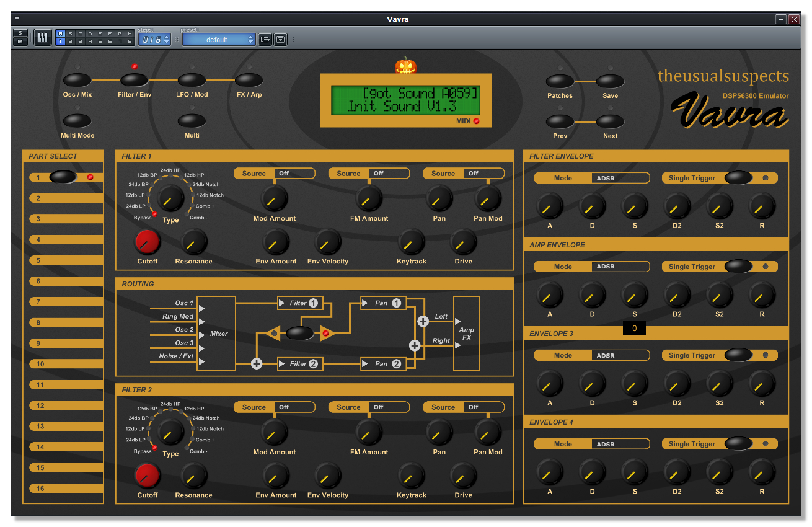This screenshot has height=527, width=812.
Task: Open Amp Envelope Mode ADSR dropdown
Action: coord(620,267)
